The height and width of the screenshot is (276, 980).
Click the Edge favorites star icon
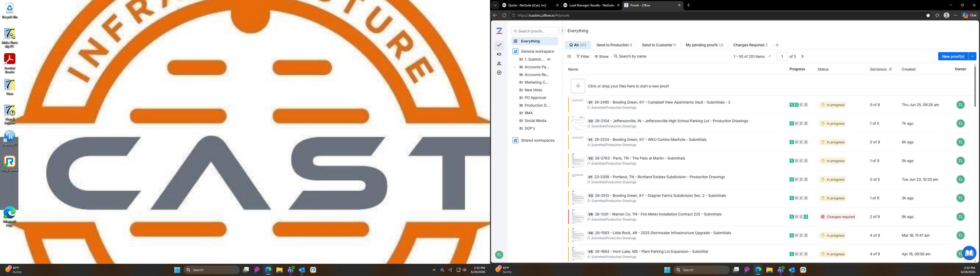pos(928,15)
